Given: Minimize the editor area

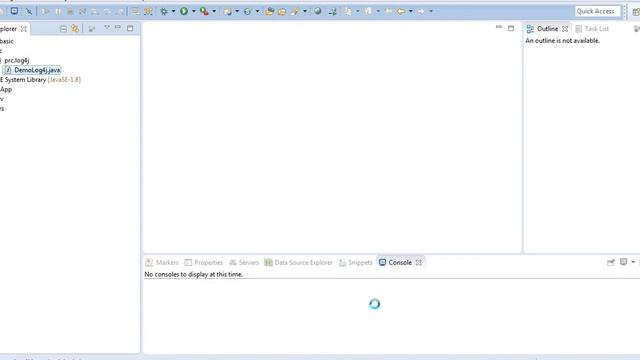Looking at the screenshot, I should [499, 28].
